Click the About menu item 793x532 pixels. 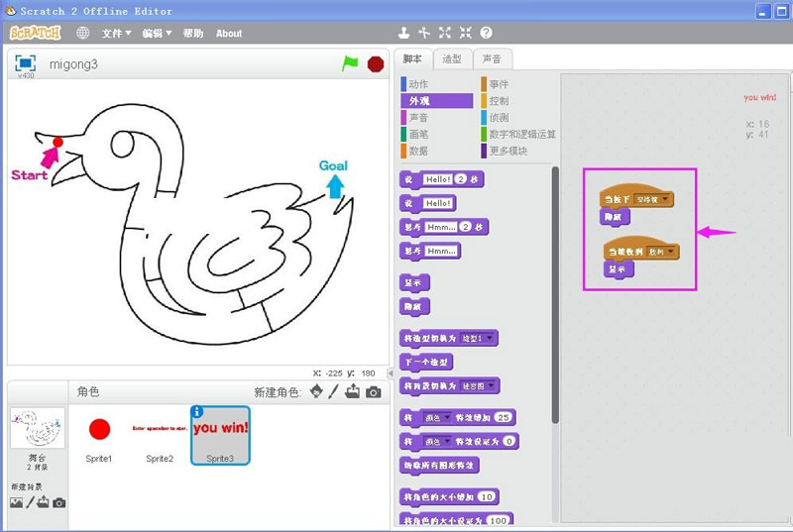click(x=229, y=34)
